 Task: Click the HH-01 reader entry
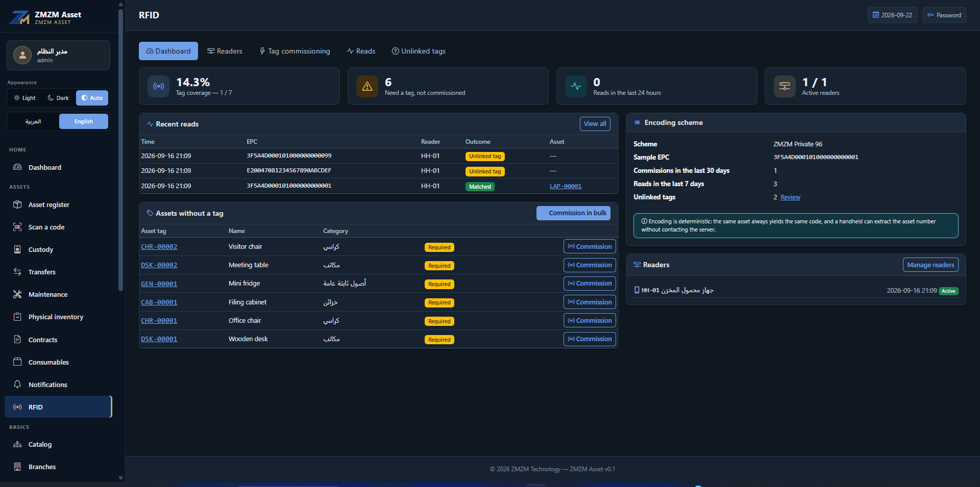[x=796, y=291]
